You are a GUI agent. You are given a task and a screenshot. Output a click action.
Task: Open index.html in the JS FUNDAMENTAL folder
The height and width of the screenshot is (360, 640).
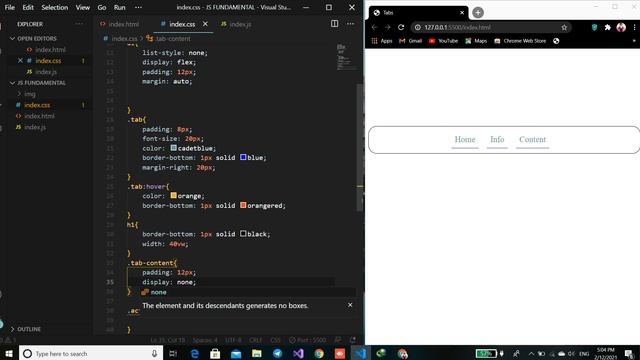click(39, 116)
